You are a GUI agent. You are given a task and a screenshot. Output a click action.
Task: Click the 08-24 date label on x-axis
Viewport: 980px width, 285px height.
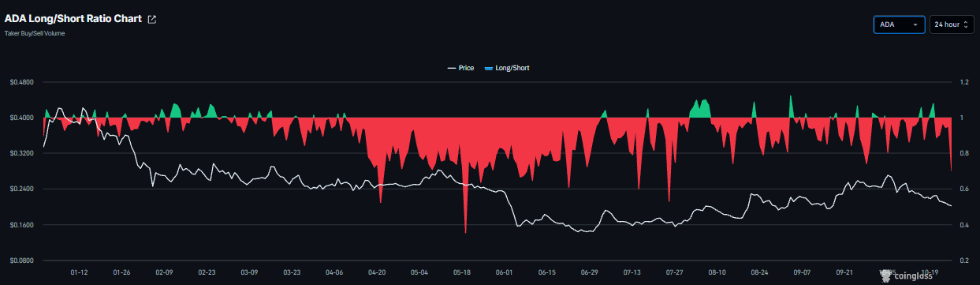click(x=760, y=272)
